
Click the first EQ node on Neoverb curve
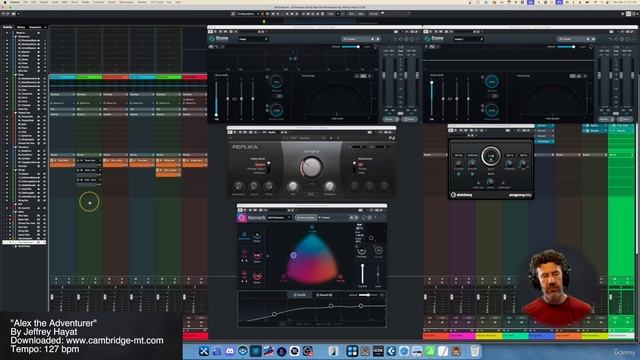pyautogui.click(x=274, y=314)
